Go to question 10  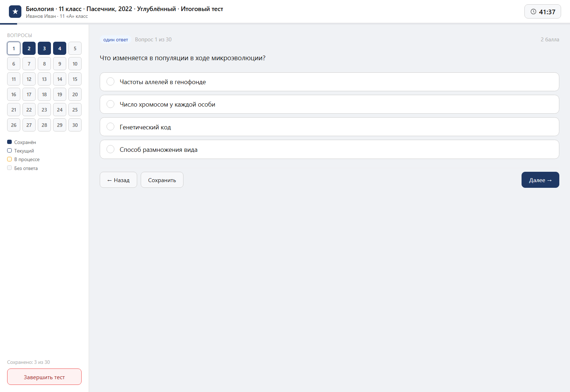pyautogui.click(x=75, y=64)
